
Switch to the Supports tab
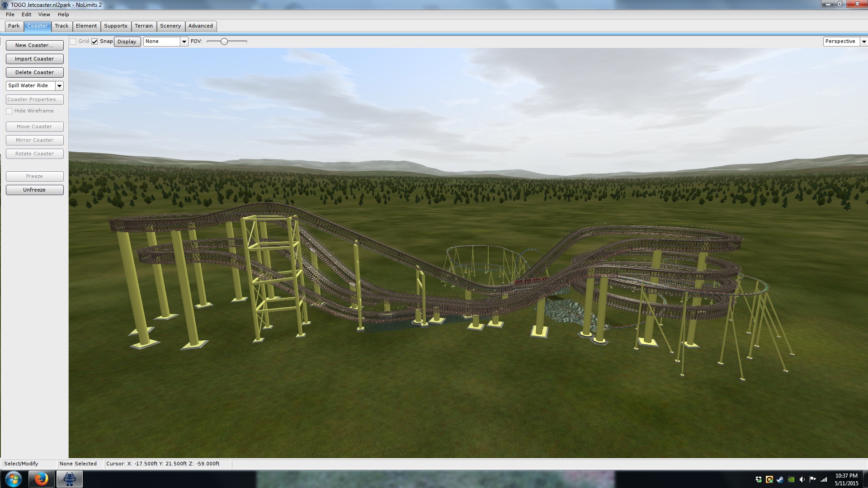tap(115, 26)
